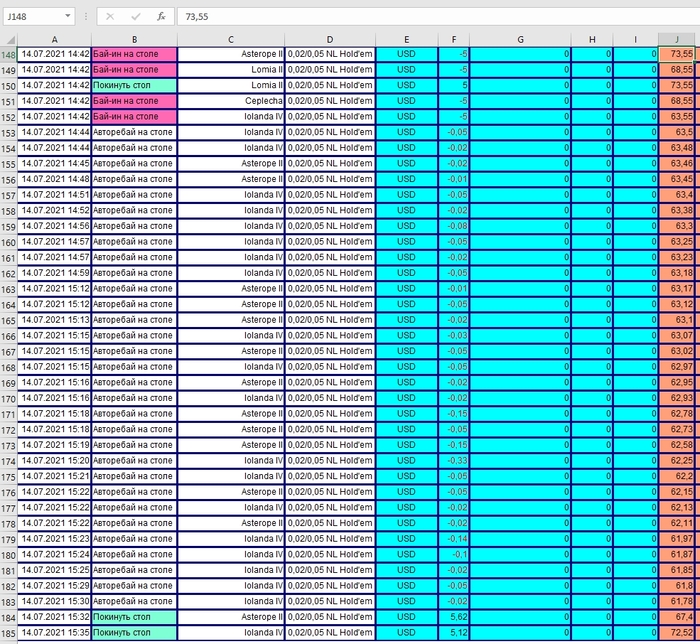
Task: Click the Select All corner triangle
Action: pos(9,40)
